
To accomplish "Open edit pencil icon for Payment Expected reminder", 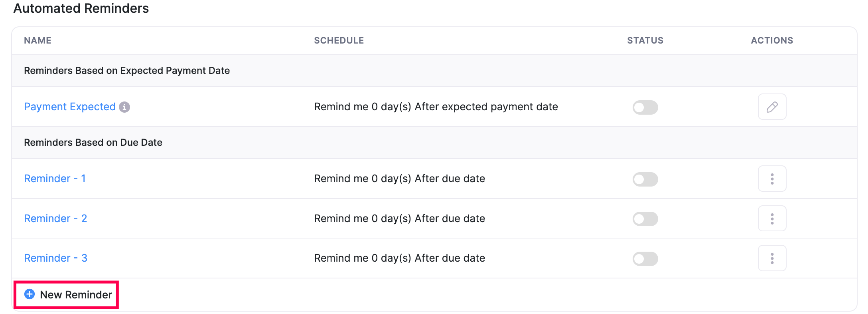I will (x=772, y=107).
